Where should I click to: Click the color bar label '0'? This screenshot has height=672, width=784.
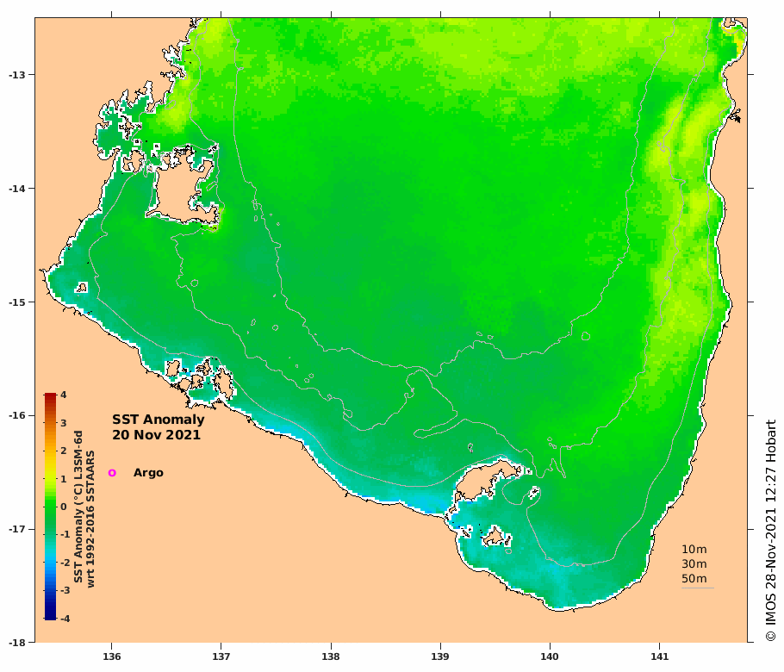click(x=64, y=507)
